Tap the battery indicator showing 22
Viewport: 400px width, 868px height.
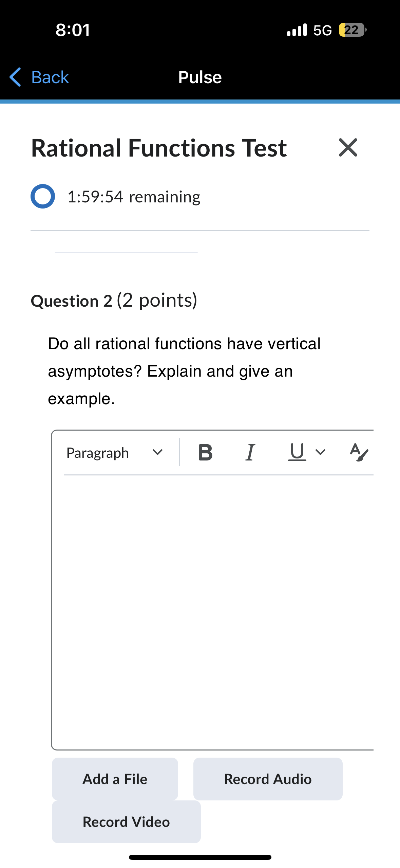pyautogui.click(x=351, y=30)
